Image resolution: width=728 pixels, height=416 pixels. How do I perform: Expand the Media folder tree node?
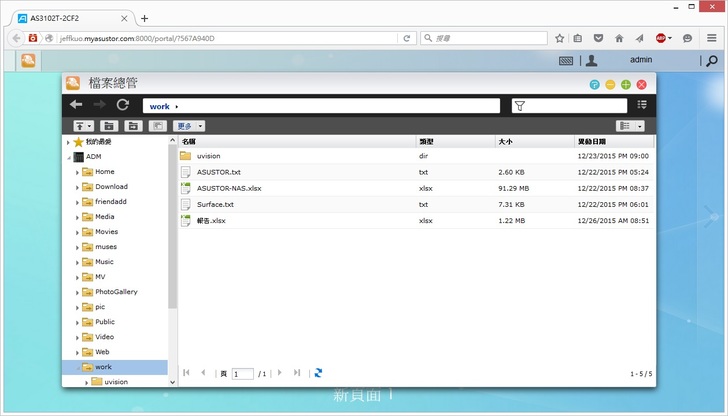[77, 217]
